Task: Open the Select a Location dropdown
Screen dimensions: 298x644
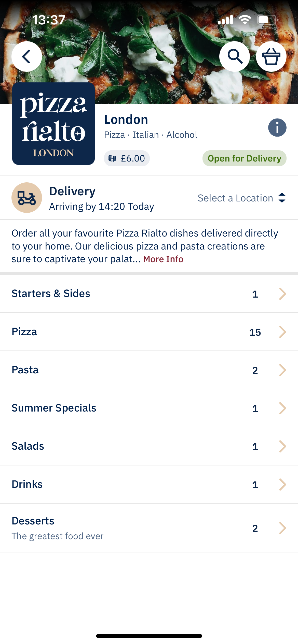Action: (241, 198)
